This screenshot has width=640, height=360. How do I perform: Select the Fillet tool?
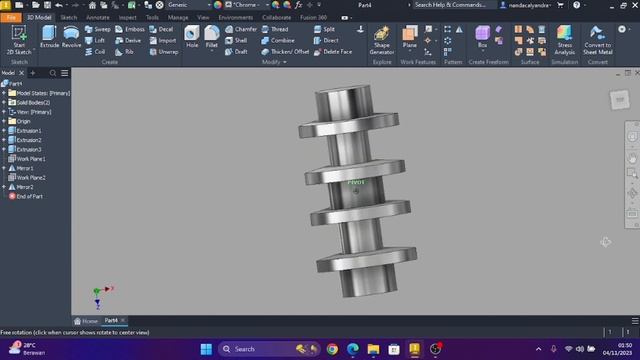click(x=211, y=37)
